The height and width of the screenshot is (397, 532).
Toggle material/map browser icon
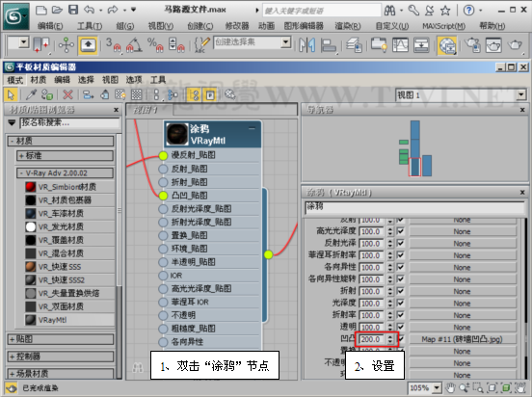coord(194,94)
